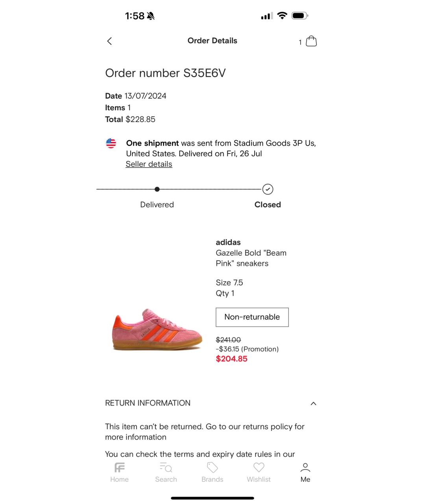Screen dimensions: 425x504
Task: Open the Search tab icon
Action: click(166, 468)
